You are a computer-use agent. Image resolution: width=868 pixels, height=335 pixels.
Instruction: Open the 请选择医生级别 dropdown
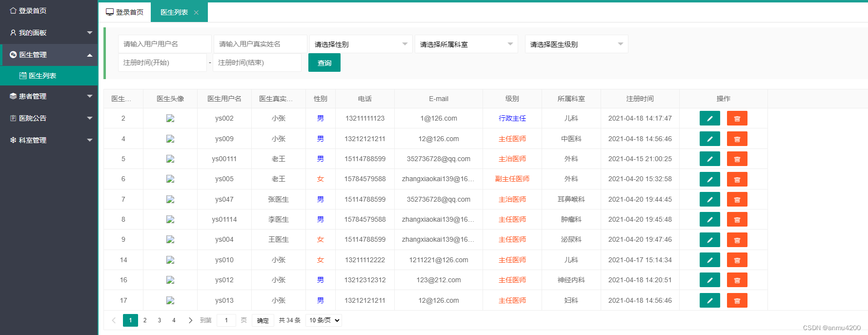(577, 44)
